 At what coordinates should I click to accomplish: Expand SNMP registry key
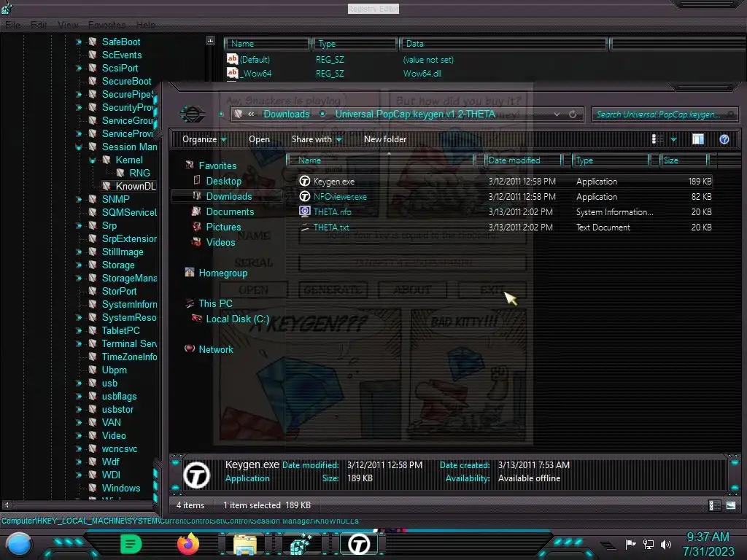point(79,200)
